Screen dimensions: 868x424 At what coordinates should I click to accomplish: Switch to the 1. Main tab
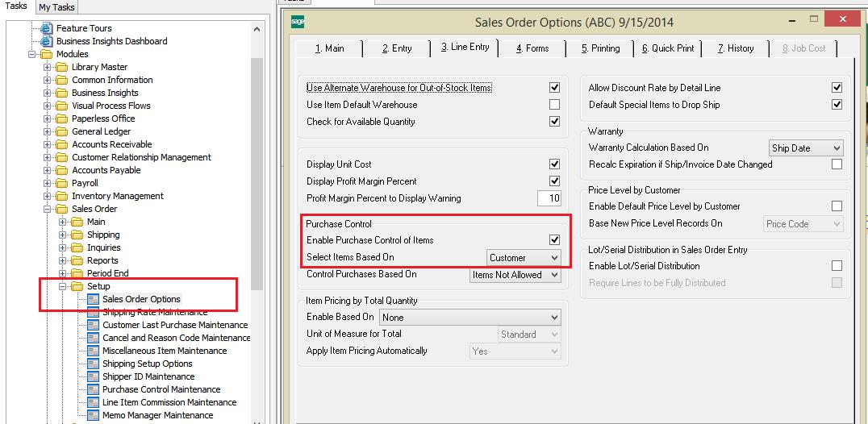(329, 48)
